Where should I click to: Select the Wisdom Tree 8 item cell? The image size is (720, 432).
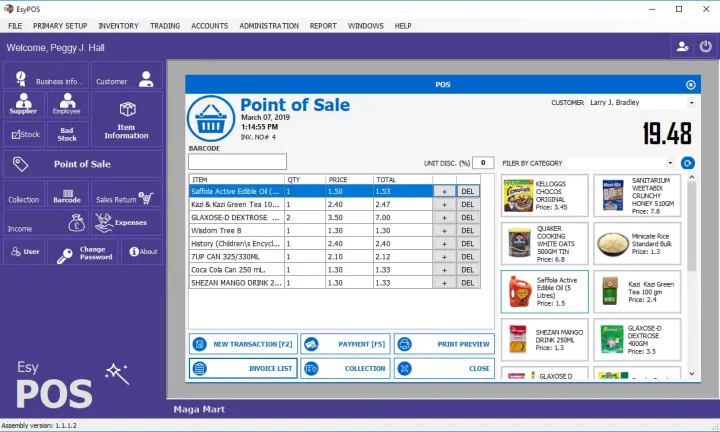point(237,230)
